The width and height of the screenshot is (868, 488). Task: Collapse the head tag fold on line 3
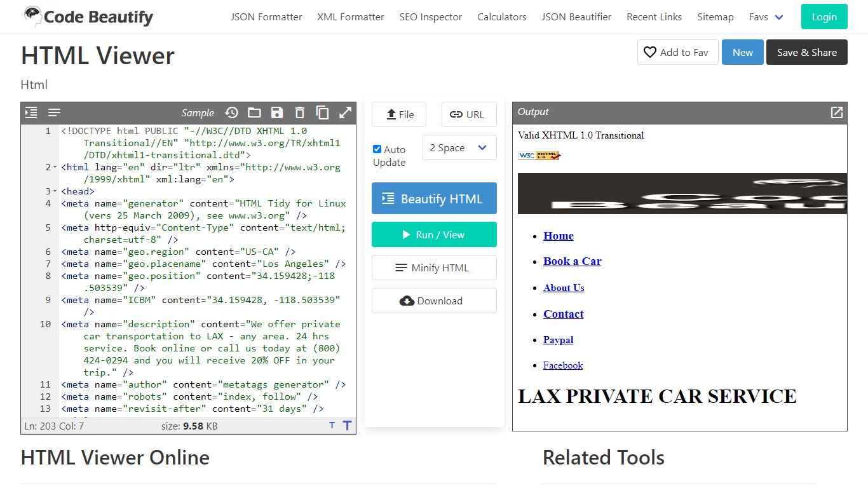coord(55,192)
